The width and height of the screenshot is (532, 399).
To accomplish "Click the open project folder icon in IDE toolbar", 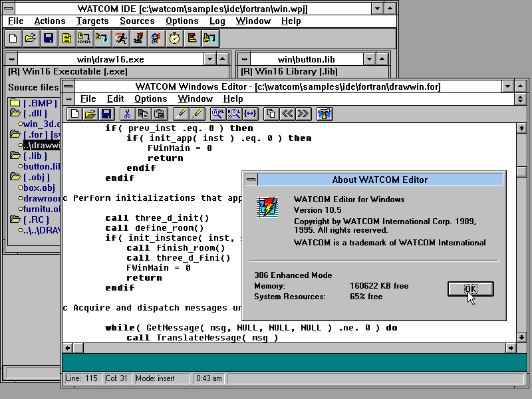I will [x=31, y=38].
